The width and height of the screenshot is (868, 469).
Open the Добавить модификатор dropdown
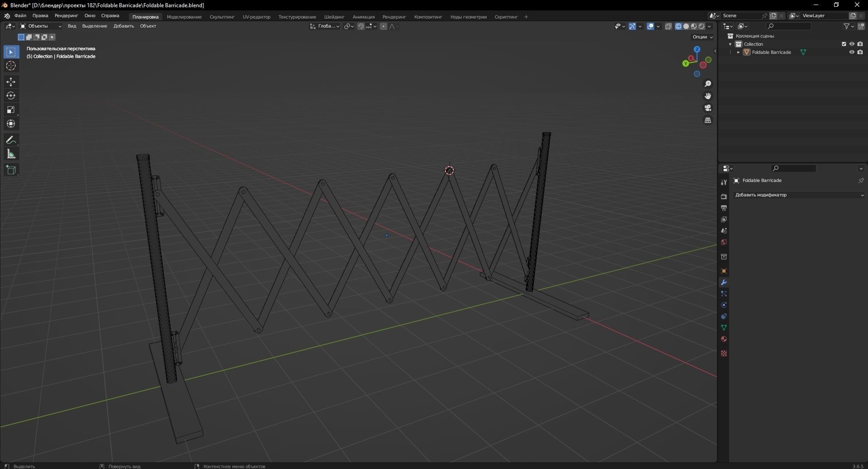coord(799,195)
